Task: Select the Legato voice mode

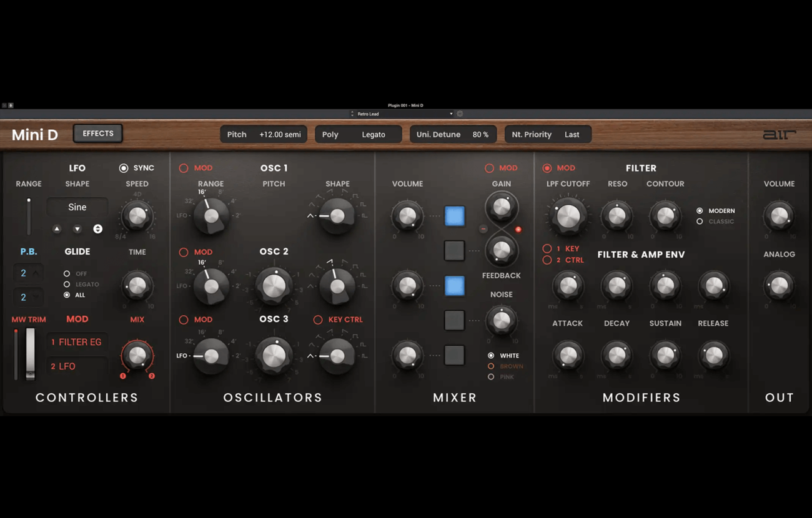Action: [374, 134]
